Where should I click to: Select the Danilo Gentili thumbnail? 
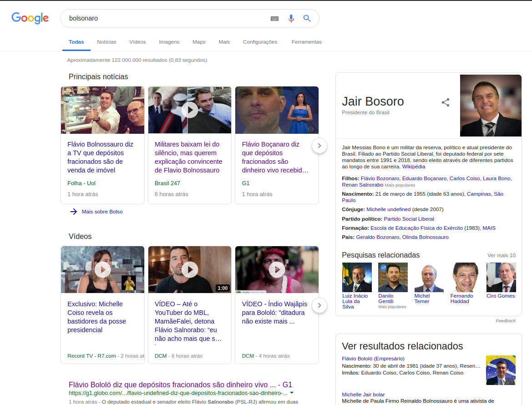click(393, 278)
